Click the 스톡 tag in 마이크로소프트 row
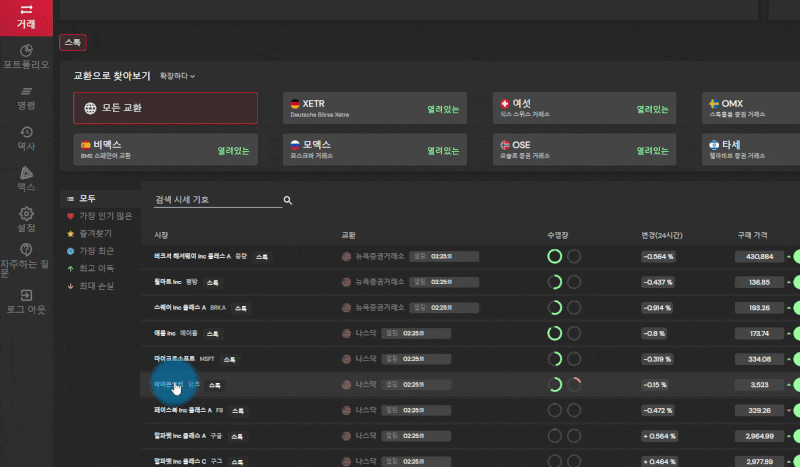 pos(230,359)
